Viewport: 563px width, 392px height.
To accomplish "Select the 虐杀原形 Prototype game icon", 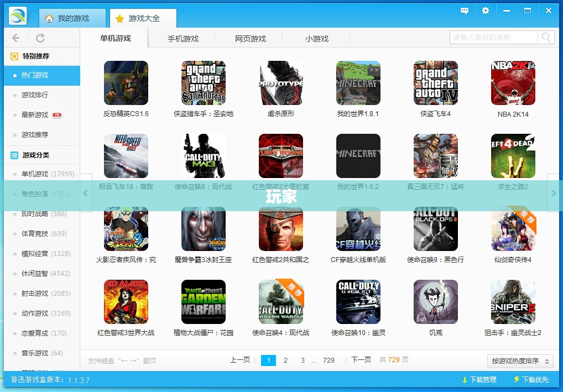I will [x=281, y=83].
